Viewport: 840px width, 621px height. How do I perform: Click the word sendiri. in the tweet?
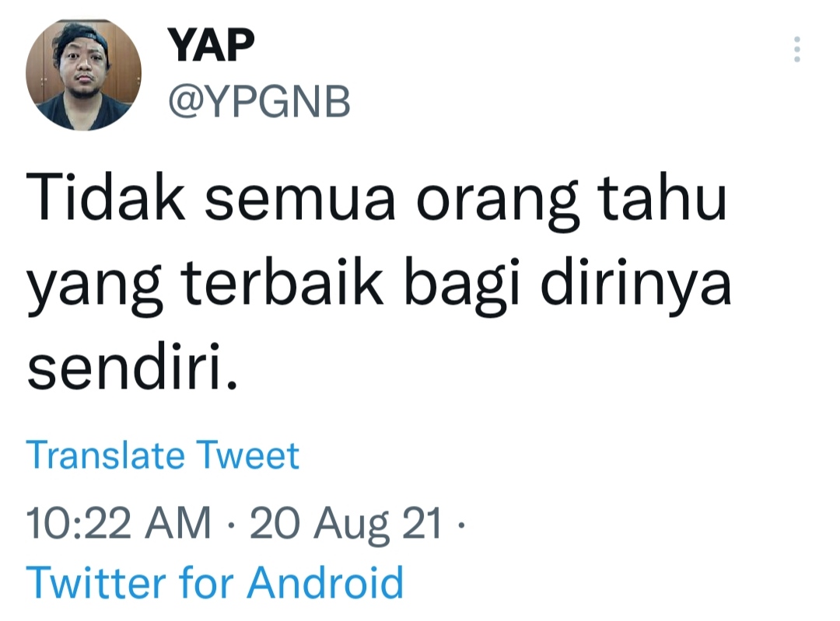pyautogui.click(x=131, y=368)
